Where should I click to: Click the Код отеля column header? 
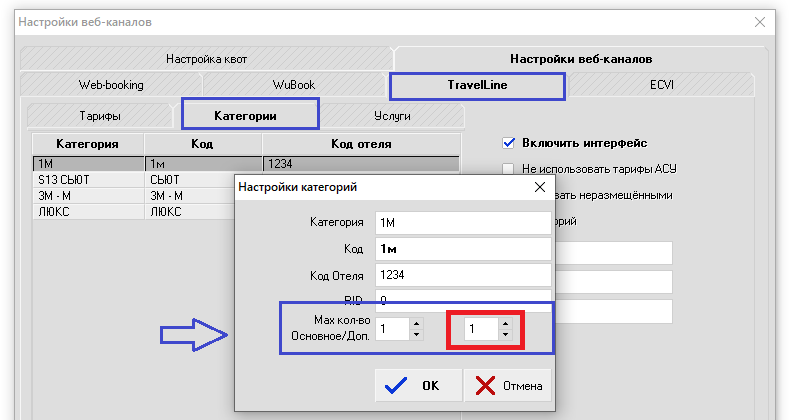[x=360, y=144]
